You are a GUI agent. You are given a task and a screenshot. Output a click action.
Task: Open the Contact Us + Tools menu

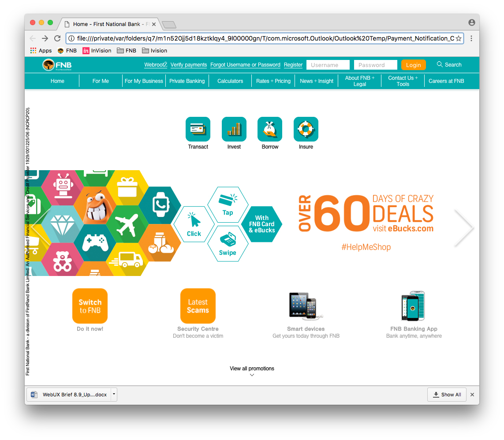click(x=403, y=81)
